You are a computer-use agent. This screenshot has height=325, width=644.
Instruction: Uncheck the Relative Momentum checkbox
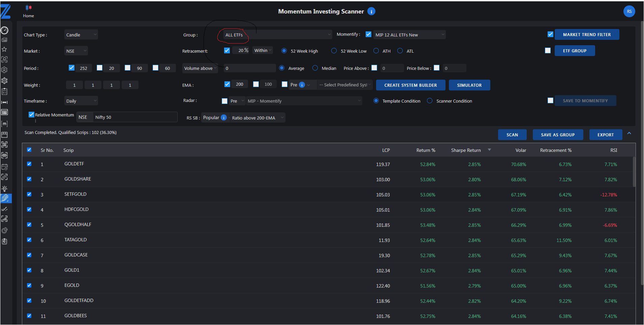(x=31, y=115)
